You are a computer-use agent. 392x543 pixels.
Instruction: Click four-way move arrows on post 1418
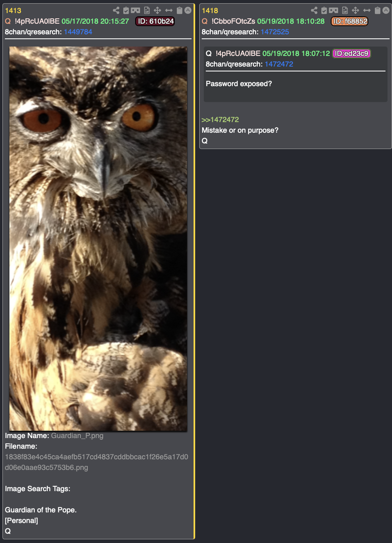coord(355,10)
